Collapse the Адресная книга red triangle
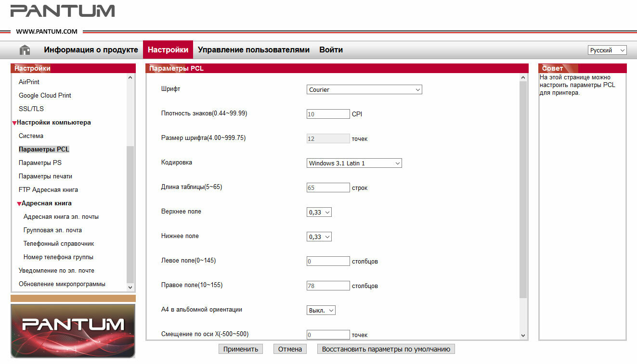This screenshot has height=364, width=637. (x=19, y=204)
